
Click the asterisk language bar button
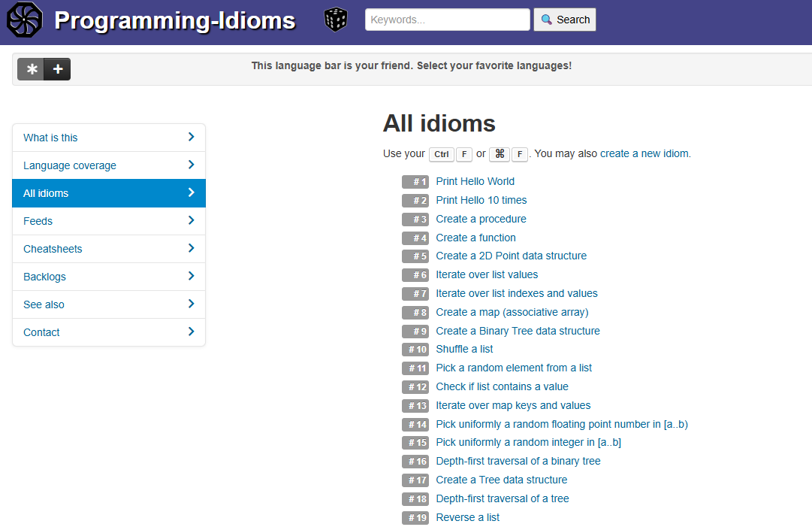point(31,69)
